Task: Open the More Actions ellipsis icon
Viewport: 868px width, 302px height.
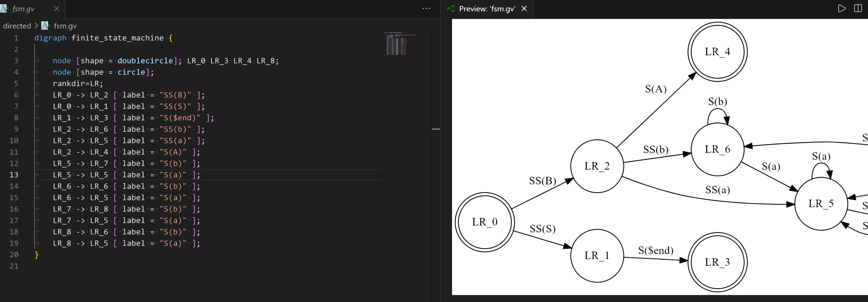Action: coord(426,8)
